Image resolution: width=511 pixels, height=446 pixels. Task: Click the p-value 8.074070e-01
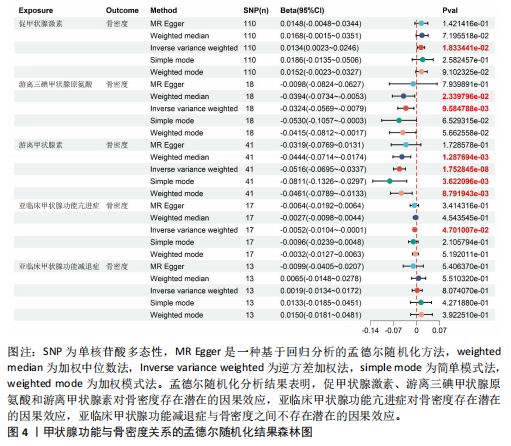465,291
